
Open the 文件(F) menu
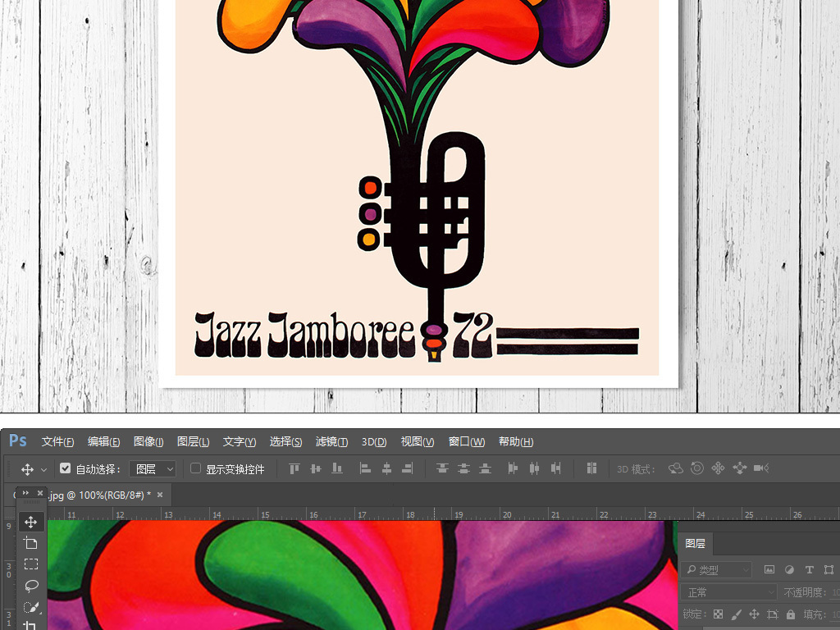(x=58, y=441)
